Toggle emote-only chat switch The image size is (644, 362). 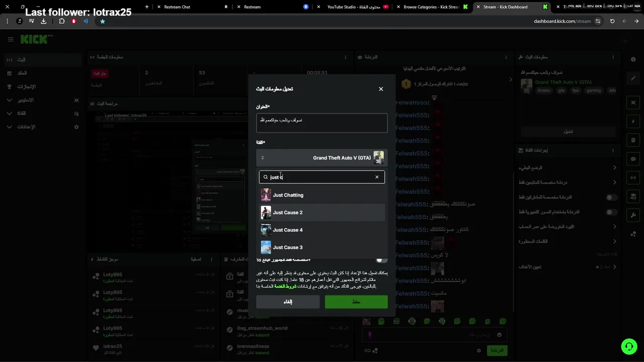coord(612,212)
